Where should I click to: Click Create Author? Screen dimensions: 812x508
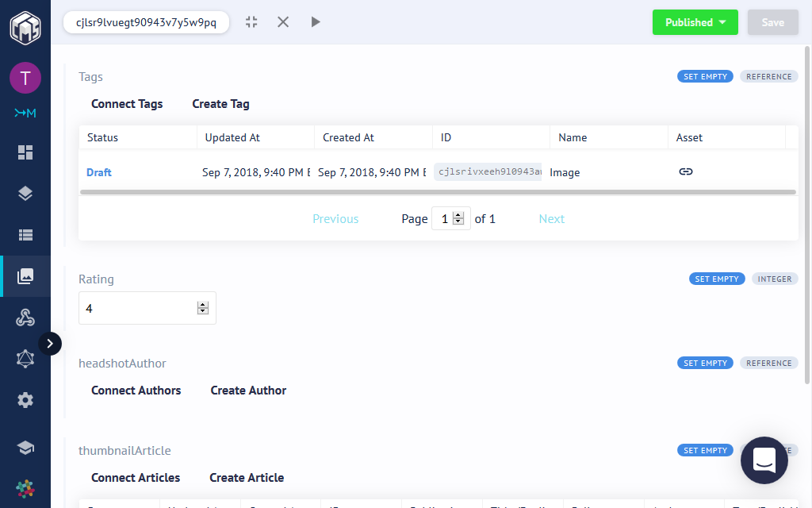pos(248,391)
